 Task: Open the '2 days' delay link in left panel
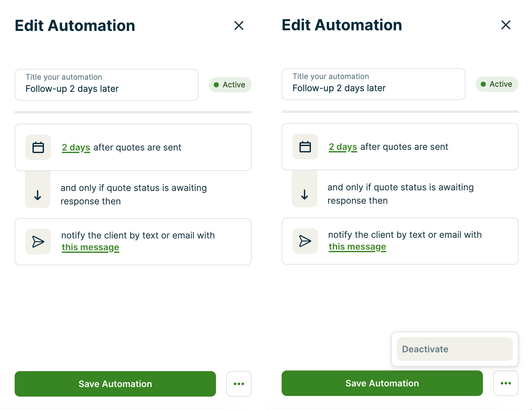(x=76, y=147)
